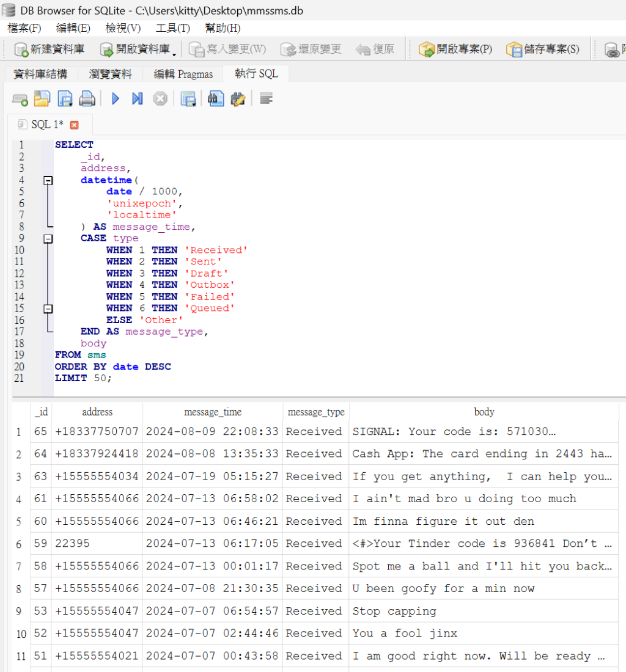Screen dimensions: 626x672
Task: Select the 執行 SQL tab
Action: point(256,74)
